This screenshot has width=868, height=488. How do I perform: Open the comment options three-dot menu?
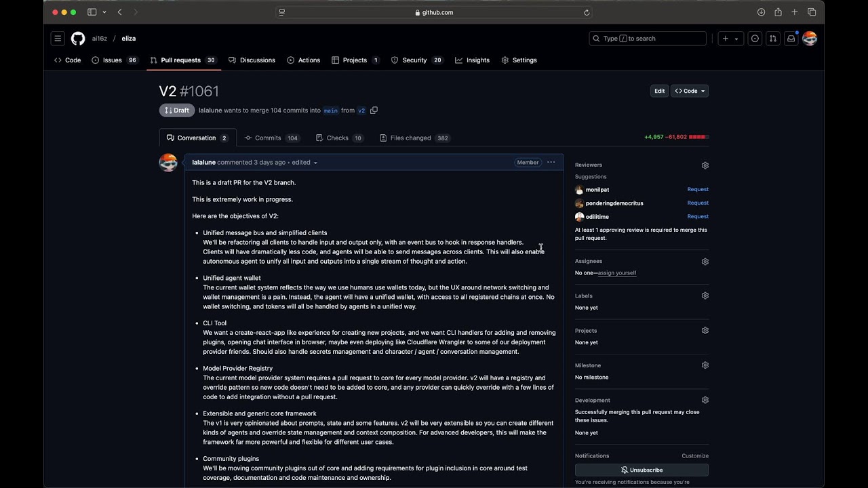551,162
